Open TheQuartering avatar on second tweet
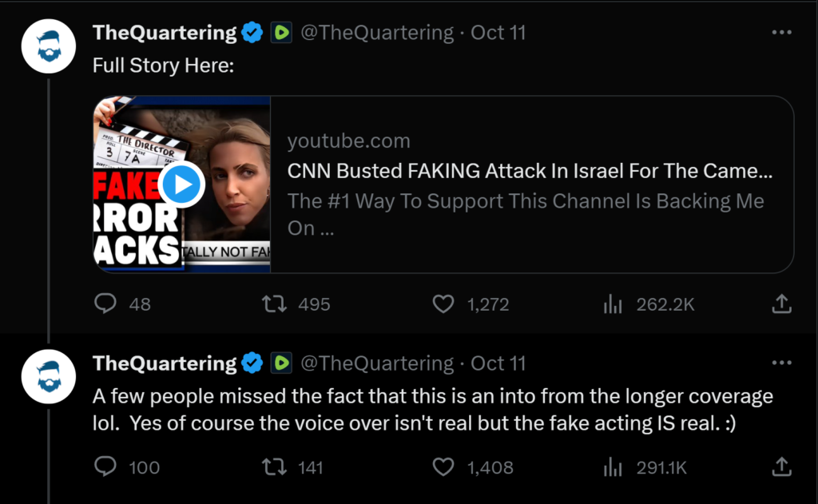This screenshot has width=818, height=504. click(x=49, y=377)
